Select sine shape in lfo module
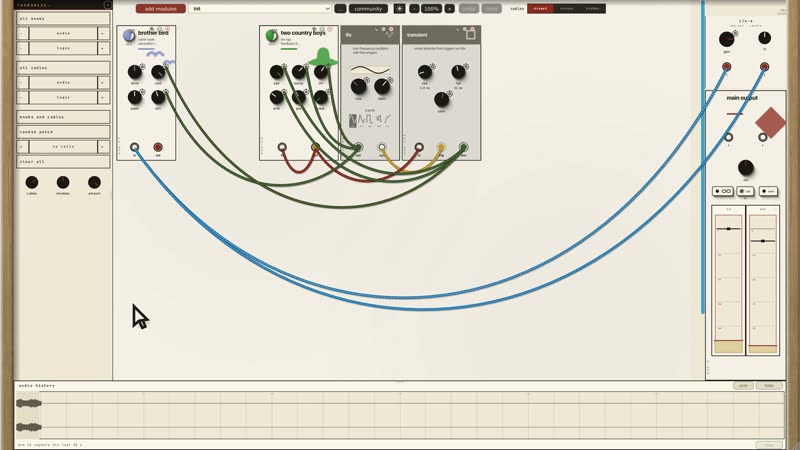The height and width of the screenshot is (450, 800). 353,121
